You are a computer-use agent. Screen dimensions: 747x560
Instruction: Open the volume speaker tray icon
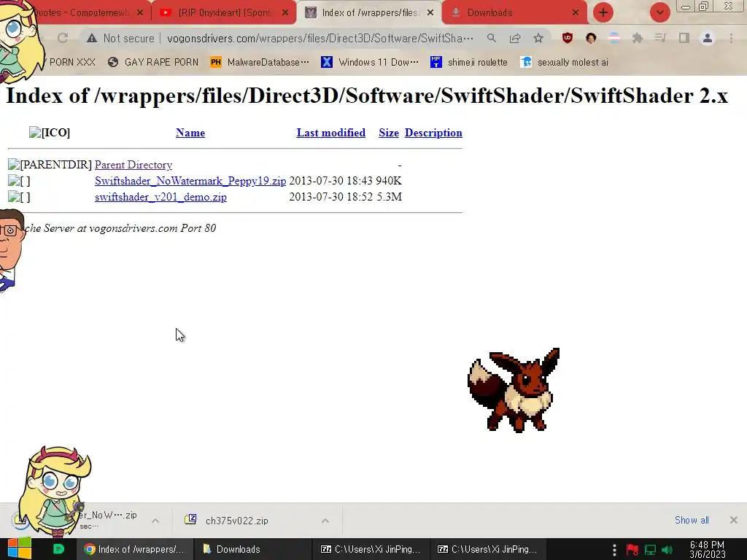coord(667,550)
